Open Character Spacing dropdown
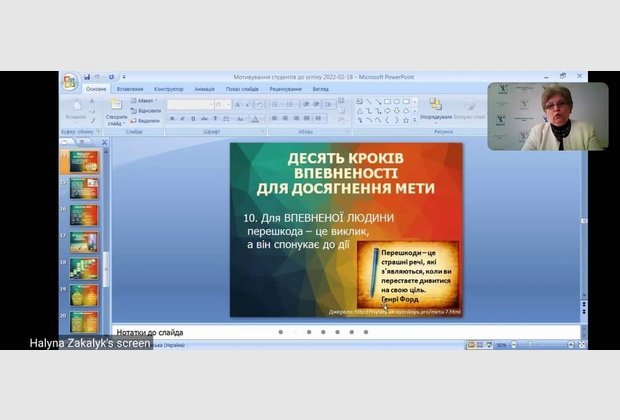The height and width of the screenshot is (420, 620). coord(226,119)
